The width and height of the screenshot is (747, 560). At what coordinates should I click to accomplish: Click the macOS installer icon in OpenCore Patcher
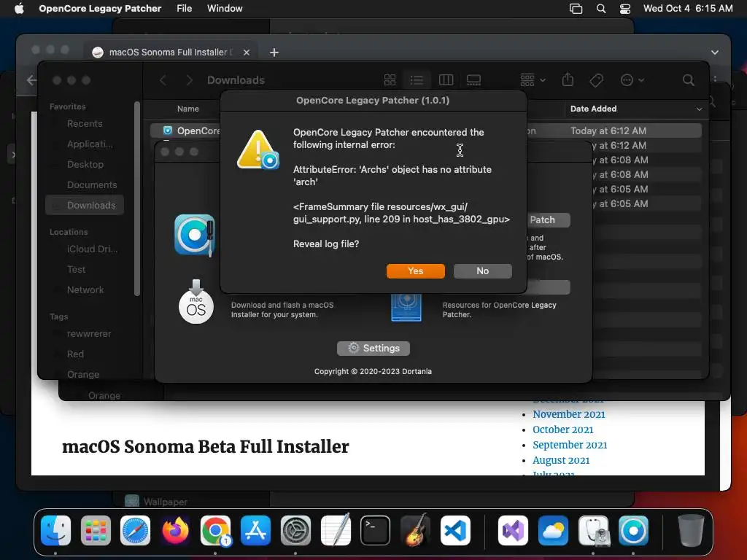pos(196,302)
